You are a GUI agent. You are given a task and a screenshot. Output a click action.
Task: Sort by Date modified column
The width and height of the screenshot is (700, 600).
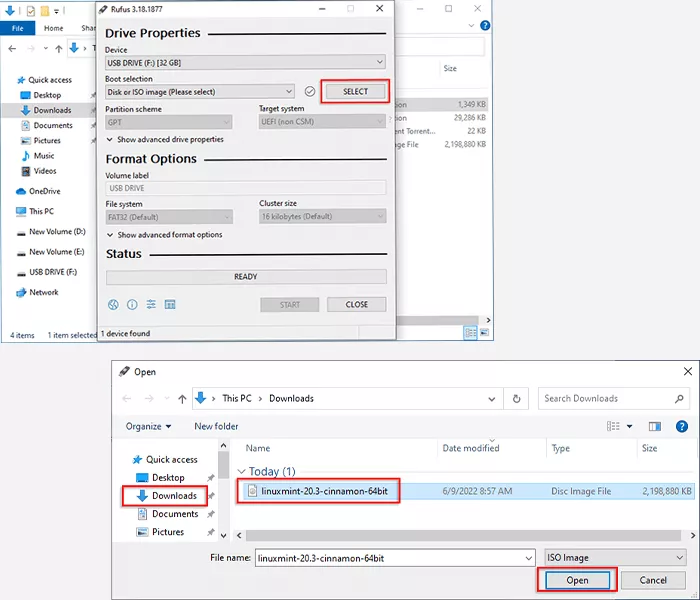(x=471, y=448)
